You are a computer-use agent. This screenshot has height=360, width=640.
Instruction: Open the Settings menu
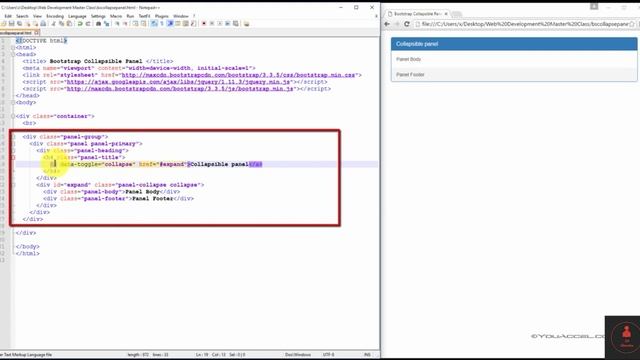98,16
